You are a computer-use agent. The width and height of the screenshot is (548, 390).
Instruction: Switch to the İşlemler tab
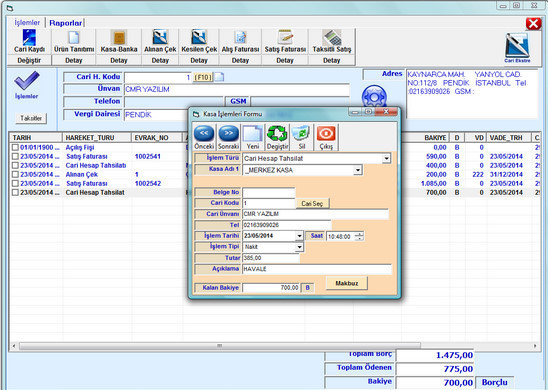[x=27, y=23]
